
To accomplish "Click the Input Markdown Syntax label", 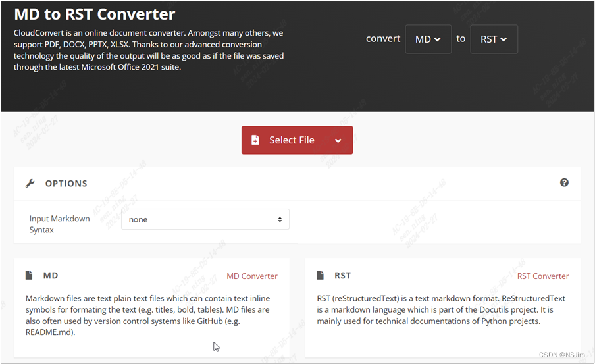I will [60, 224].
